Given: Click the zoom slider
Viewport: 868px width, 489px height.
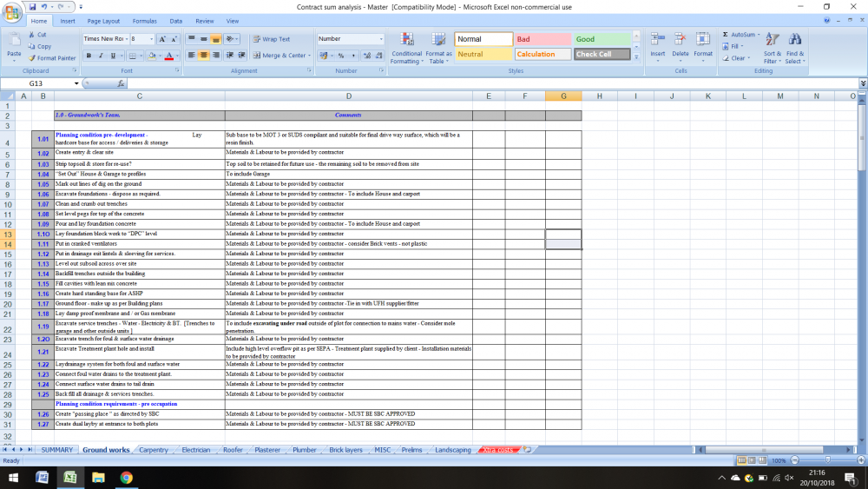Looking at the screenshot, I should coord(827,460).
